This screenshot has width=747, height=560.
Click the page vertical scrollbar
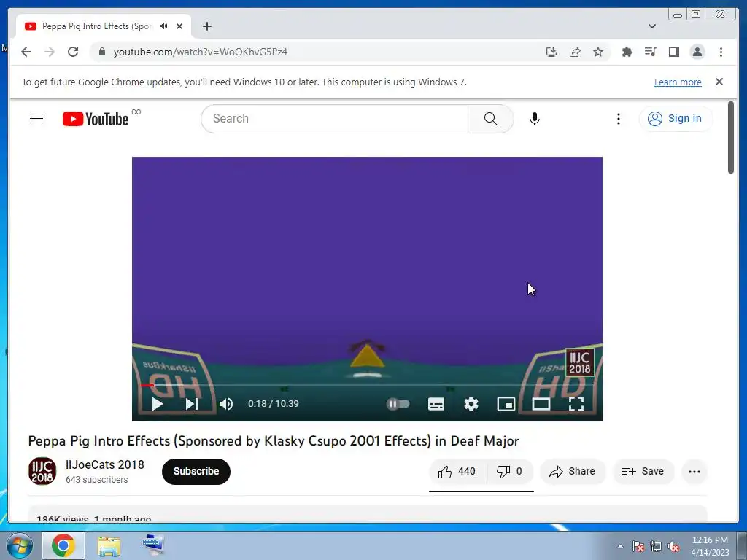(x=731, y=138)
